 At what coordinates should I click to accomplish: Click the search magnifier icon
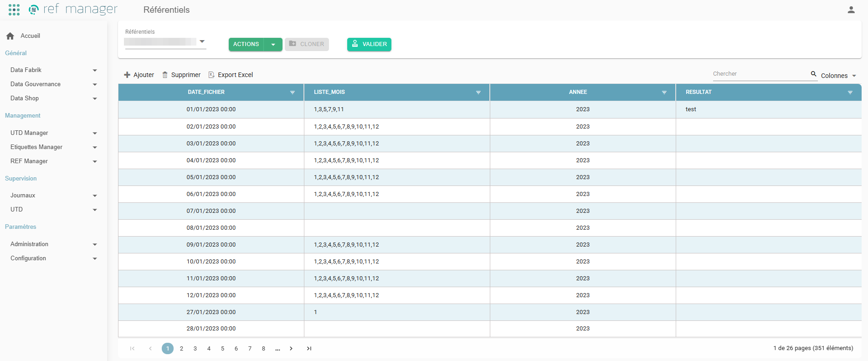click(x=813, y=74)
